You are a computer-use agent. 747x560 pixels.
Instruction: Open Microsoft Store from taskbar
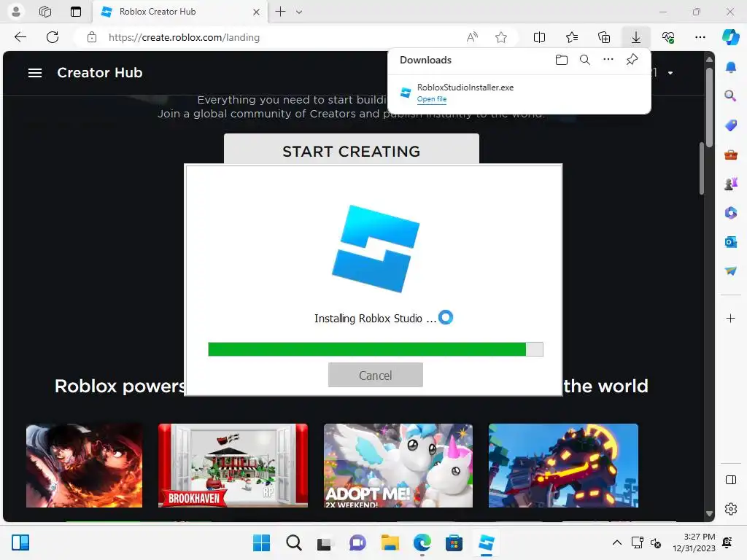454,542
